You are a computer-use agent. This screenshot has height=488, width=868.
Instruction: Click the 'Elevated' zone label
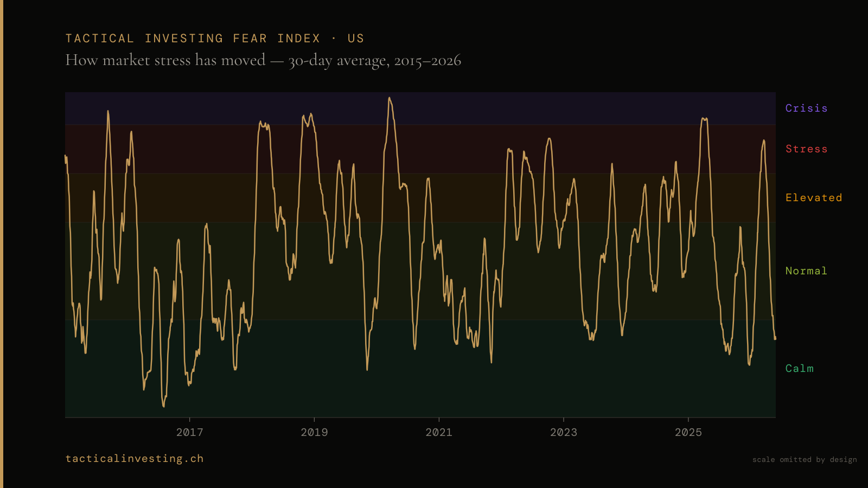coord(814,198)
